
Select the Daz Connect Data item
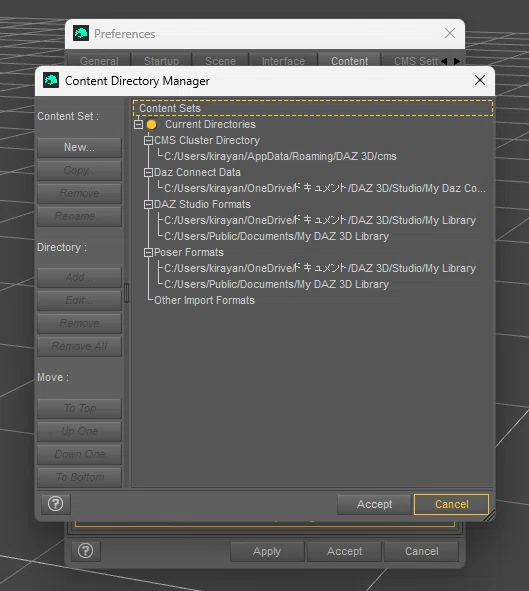197,172
